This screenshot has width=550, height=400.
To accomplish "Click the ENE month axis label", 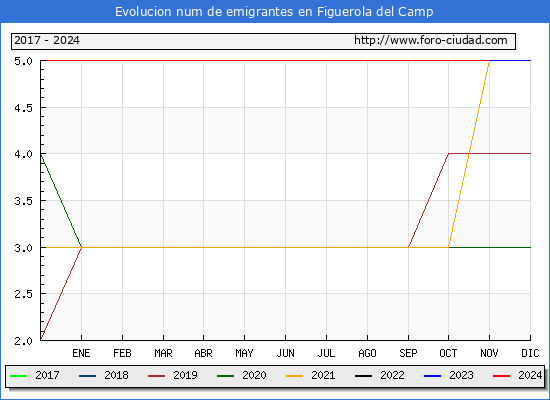I will [x=81, y=353].
